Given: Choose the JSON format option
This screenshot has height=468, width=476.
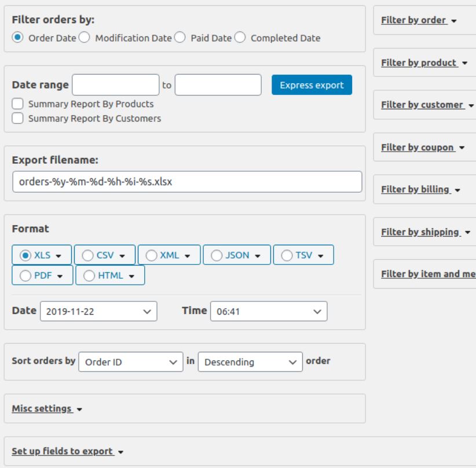Looking at the screenshot, I should (217, 255).
